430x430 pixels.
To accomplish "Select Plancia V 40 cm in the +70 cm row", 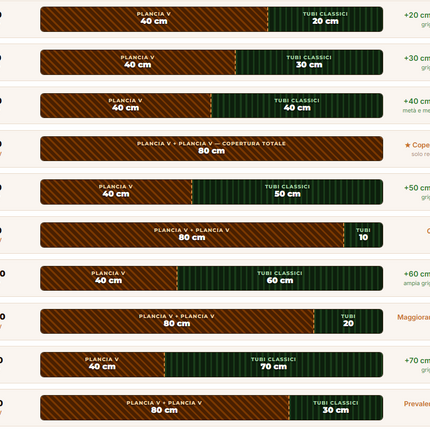I will click(x=103, y=365).
